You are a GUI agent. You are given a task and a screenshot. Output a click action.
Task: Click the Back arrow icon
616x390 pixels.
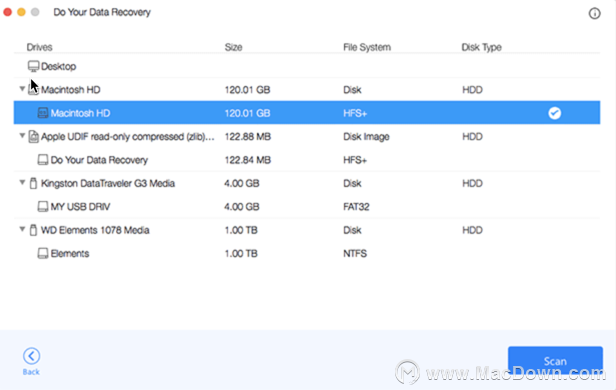(31, 356)
